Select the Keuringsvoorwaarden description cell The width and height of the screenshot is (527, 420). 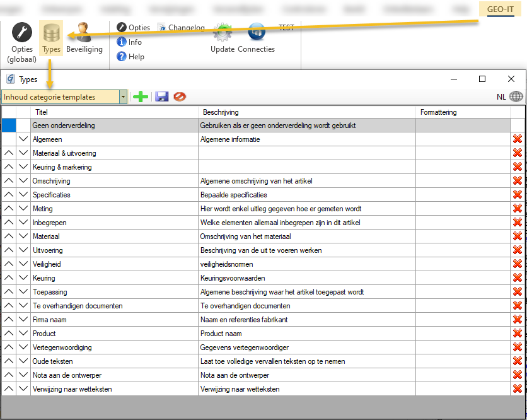pyautogui.click(x=307, y=278)
